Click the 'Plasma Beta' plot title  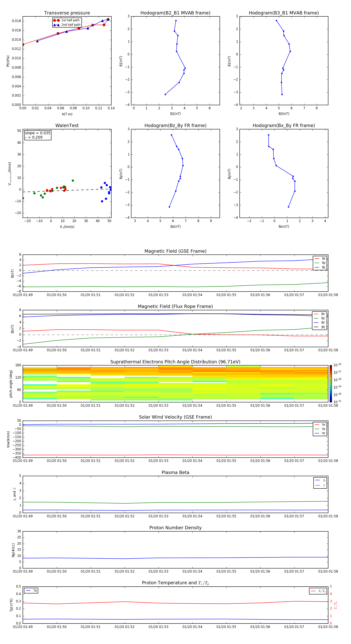[175, 473]
